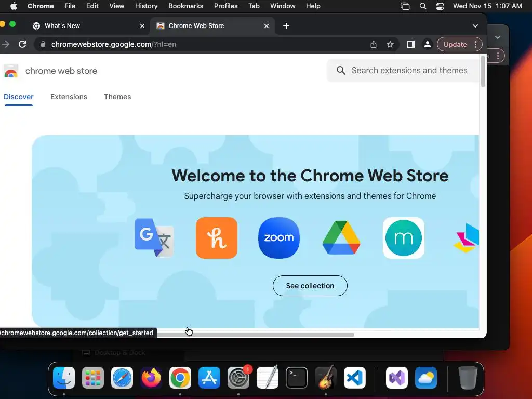Open Visual Studio purple icon in dock
This screenshot has width=532, height=399.
tap(397, 378)
